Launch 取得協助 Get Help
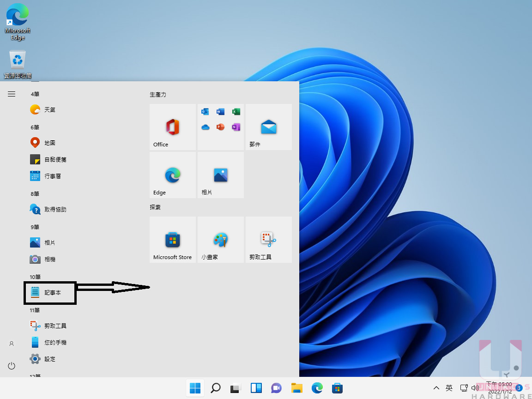 coord(48,209)
